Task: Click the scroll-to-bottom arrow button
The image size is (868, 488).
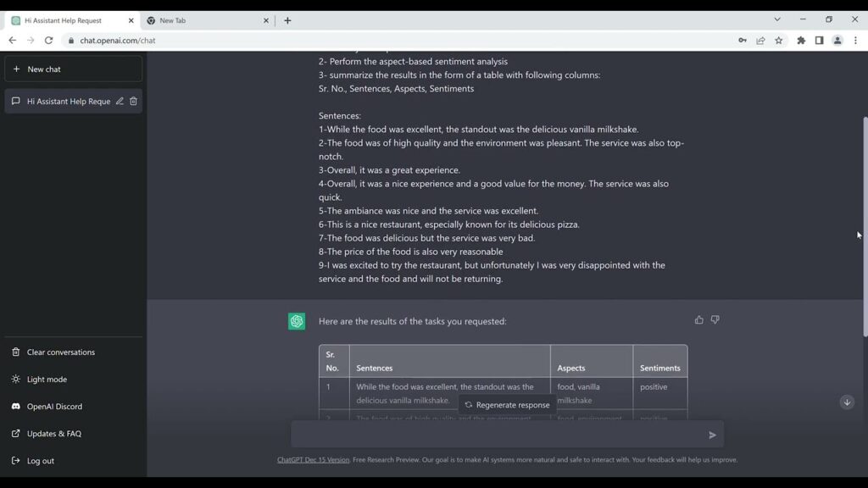Action: [x=846, y=402]
